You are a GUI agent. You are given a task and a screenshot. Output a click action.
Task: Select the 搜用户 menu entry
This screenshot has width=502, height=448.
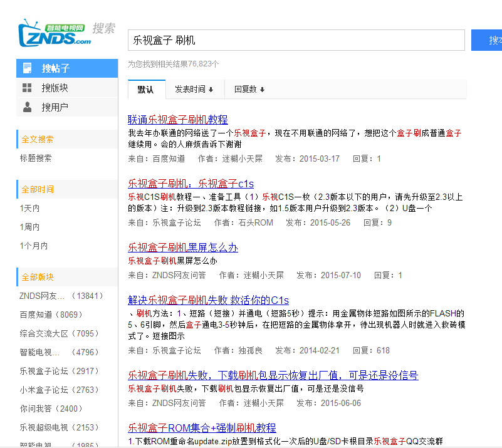67,107
